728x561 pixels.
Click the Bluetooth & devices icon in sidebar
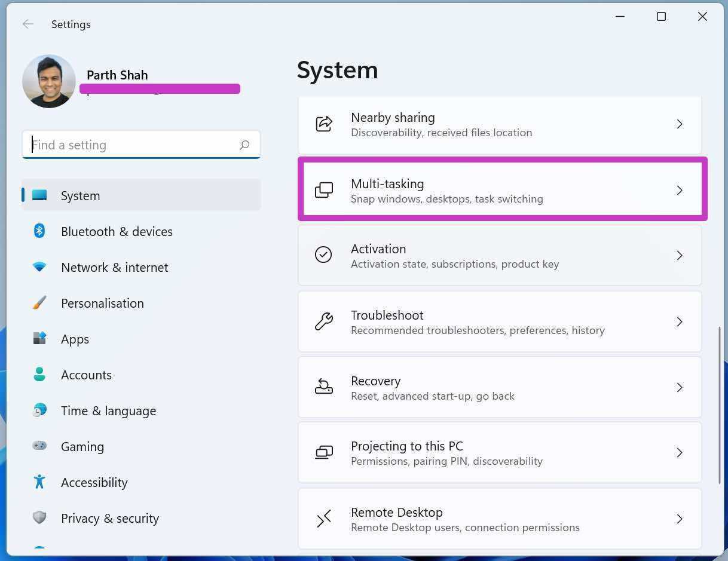[39, 231]
